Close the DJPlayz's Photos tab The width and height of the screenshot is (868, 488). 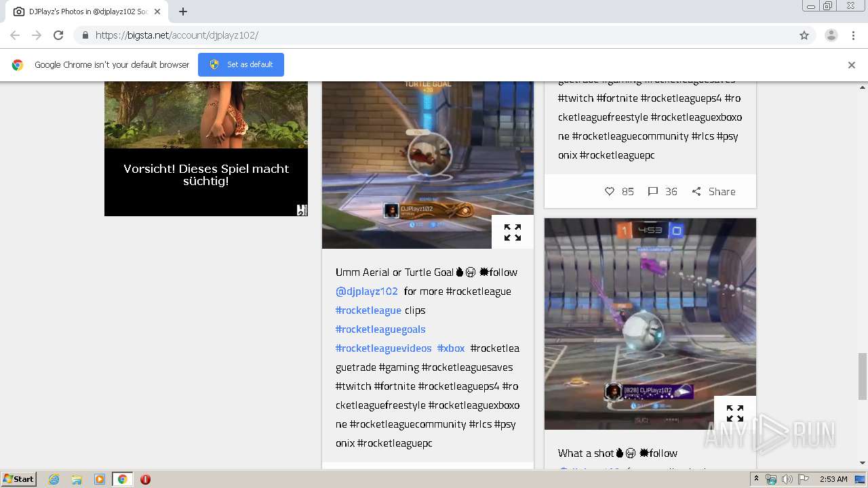pyautogui.click(x=157, y=12)
